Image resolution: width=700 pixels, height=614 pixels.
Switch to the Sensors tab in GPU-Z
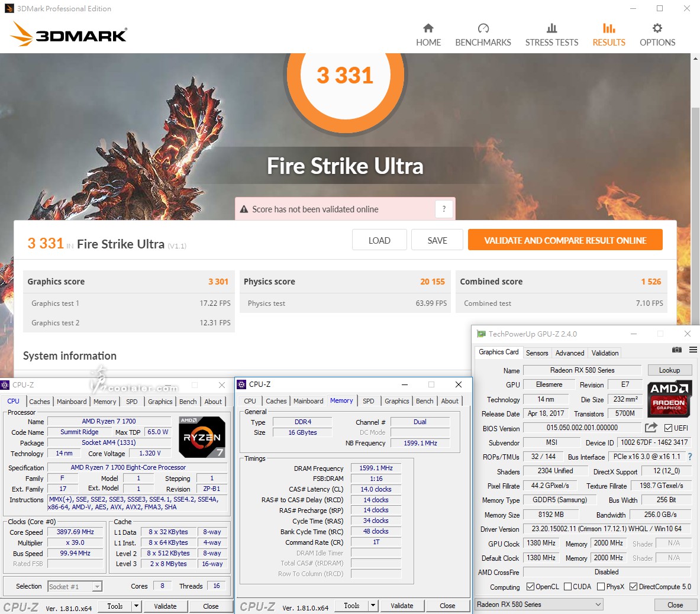[537, 353]
